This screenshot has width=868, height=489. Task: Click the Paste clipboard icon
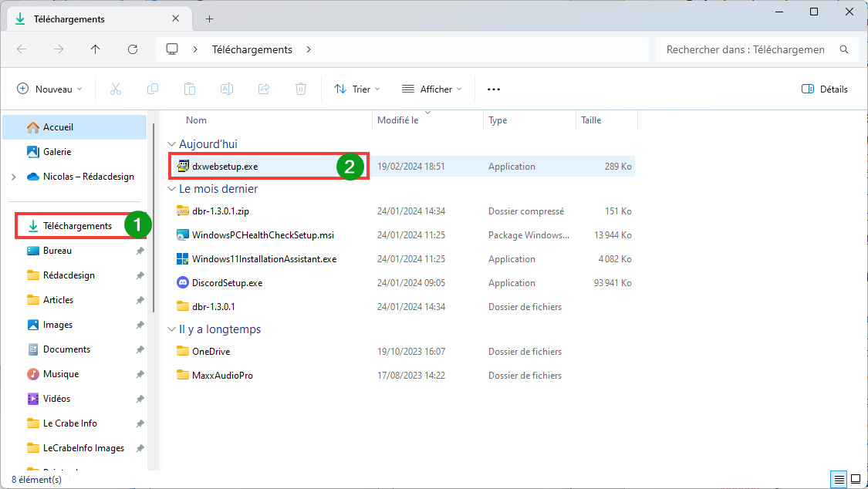click(189, 89)
